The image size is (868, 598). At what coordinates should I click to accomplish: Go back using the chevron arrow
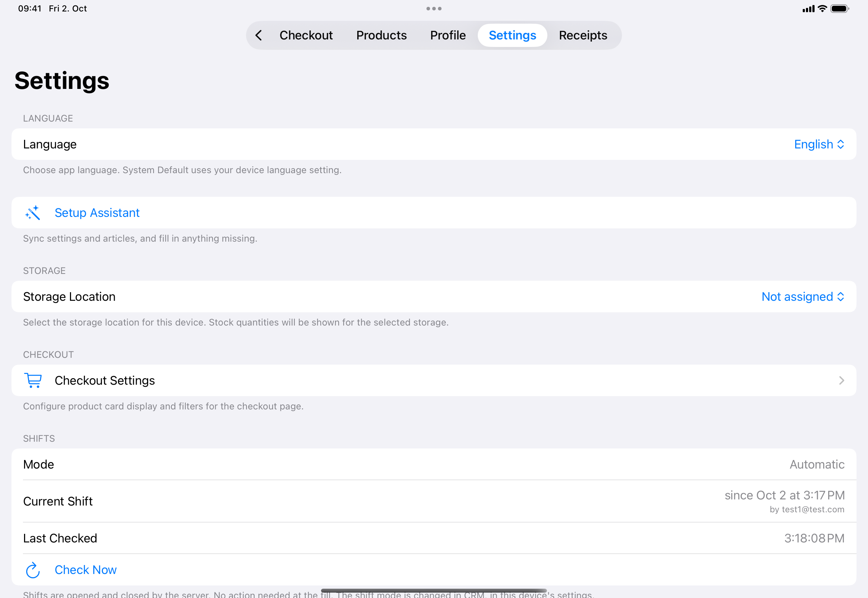[259, 35]
